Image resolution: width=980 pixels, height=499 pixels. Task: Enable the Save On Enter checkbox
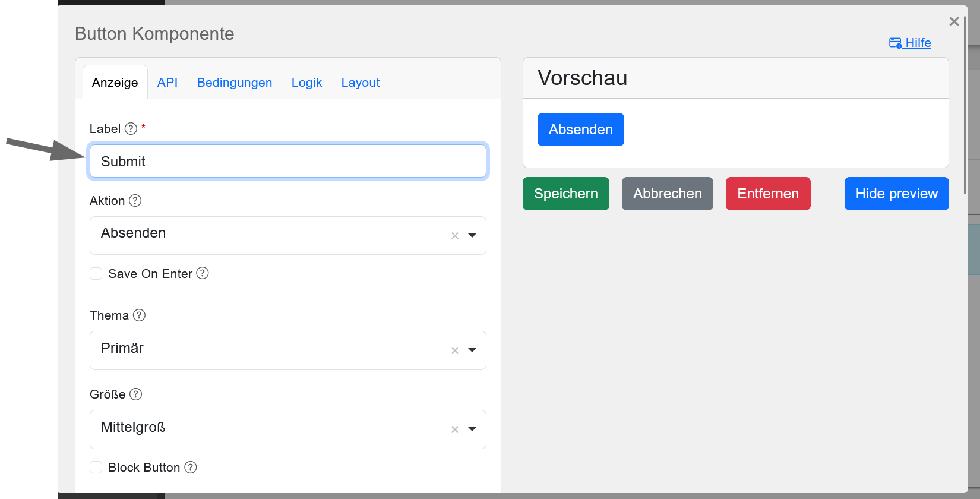point(96,273)
